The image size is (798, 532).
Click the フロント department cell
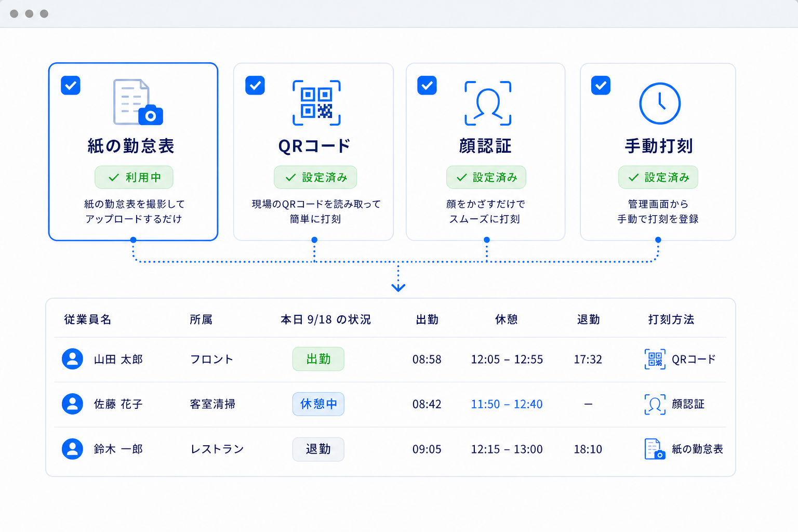212,360
